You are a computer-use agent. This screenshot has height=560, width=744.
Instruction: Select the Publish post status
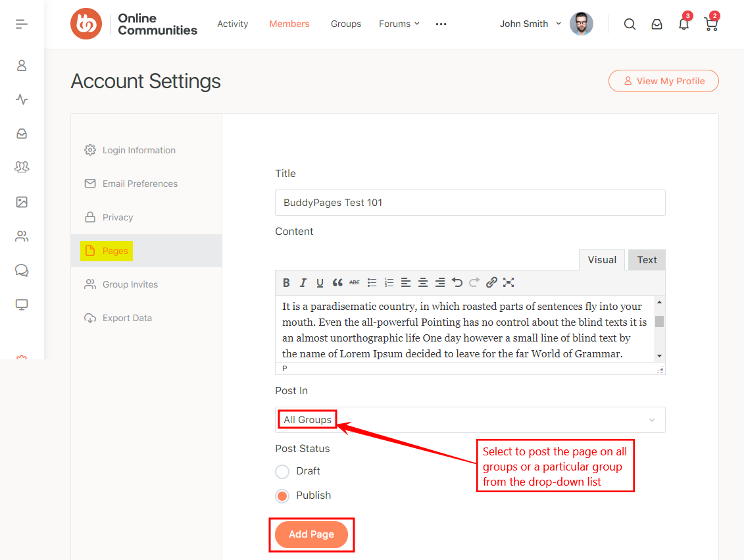point(282,496)
